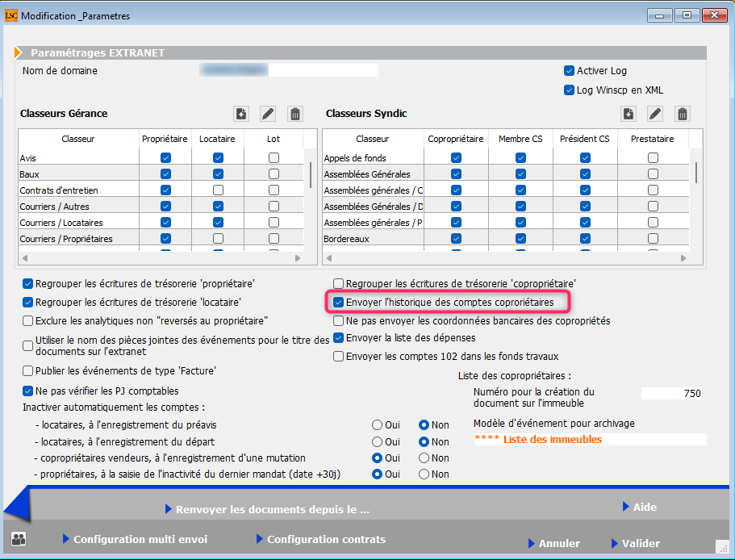Image resolution: width=735 pixels, height=560 pixels.
Task: Click Classeurs Gérance vertical scrollbar
Action: [311, 173]
